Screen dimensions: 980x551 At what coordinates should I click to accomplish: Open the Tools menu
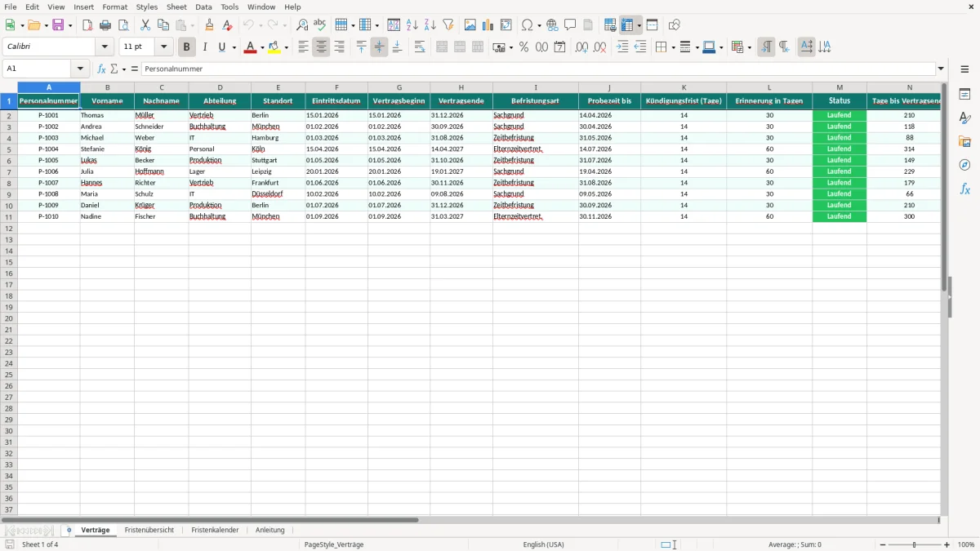click(229, 7)
